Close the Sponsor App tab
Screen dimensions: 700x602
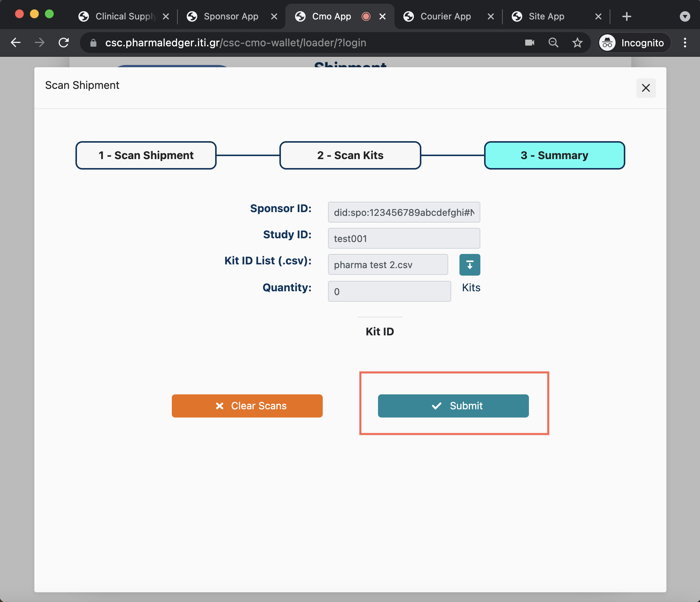click(274, 16)
